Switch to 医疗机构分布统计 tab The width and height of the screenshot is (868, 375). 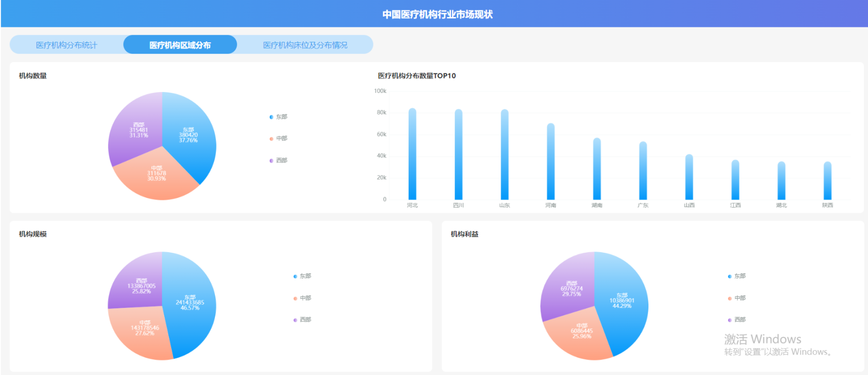pyautogui.click(x=67, y=45)
